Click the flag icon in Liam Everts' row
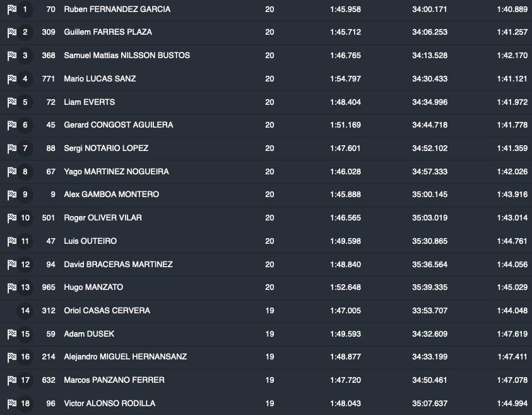 [11, 102]
